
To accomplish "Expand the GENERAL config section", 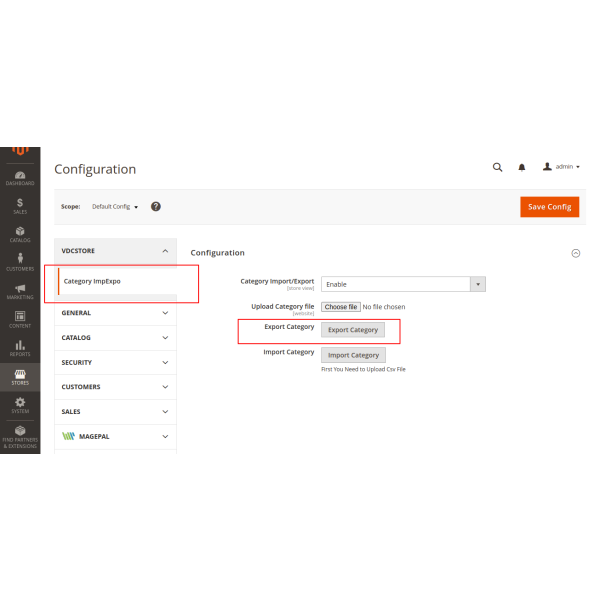I will point(115,313).
